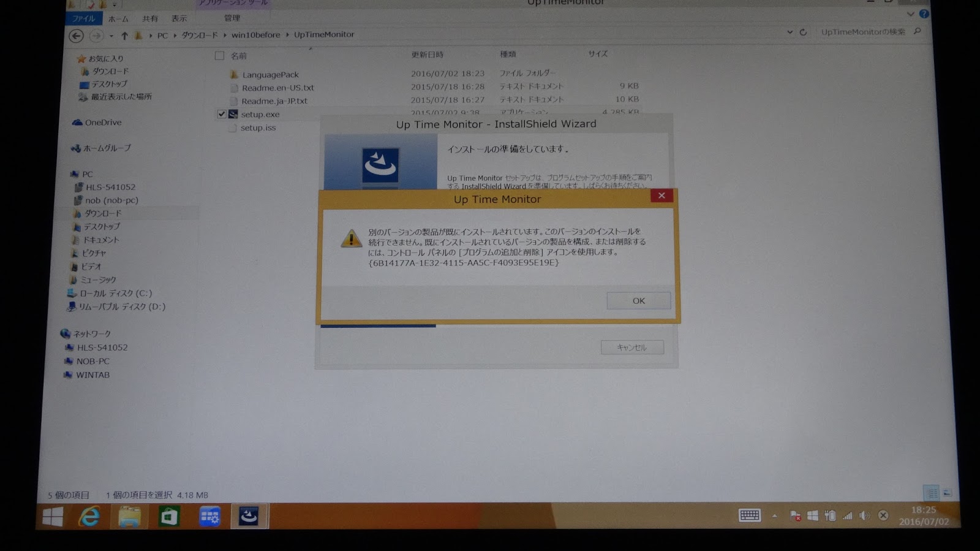Sort by the 名前 column header
Screen dimensions: 980x551
238,56
